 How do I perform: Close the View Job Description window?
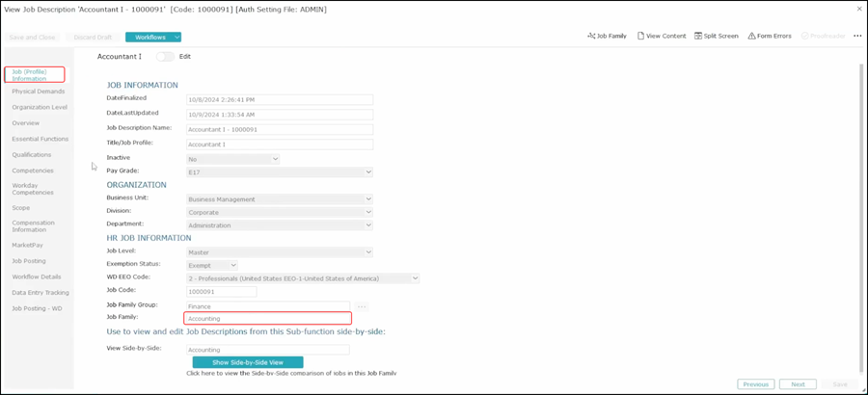(x=859, y=9)
